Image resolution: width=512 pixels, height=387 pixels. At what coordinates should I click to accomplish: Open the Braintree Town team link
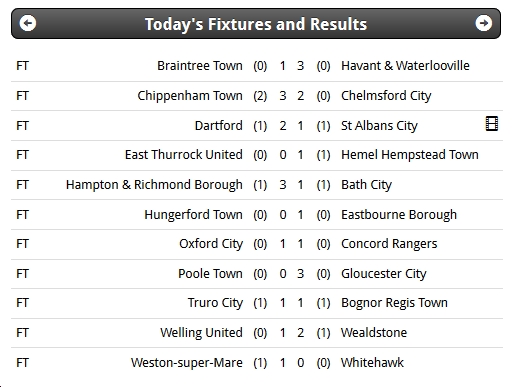click(x=200, y=66)
